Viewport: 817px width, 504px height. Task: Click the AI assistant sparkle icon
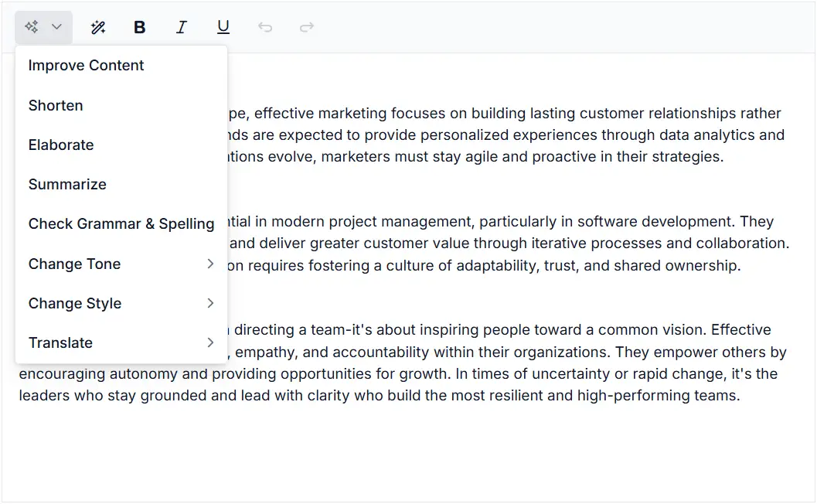click(32, 27)
